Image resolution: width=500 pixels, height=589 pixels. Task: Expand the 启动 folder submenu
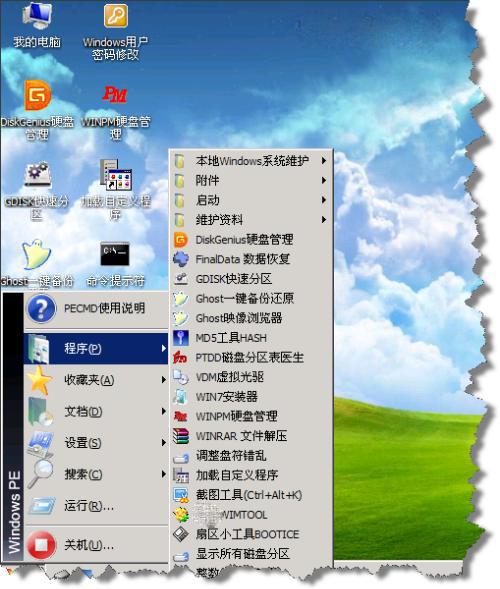(251, 200)
